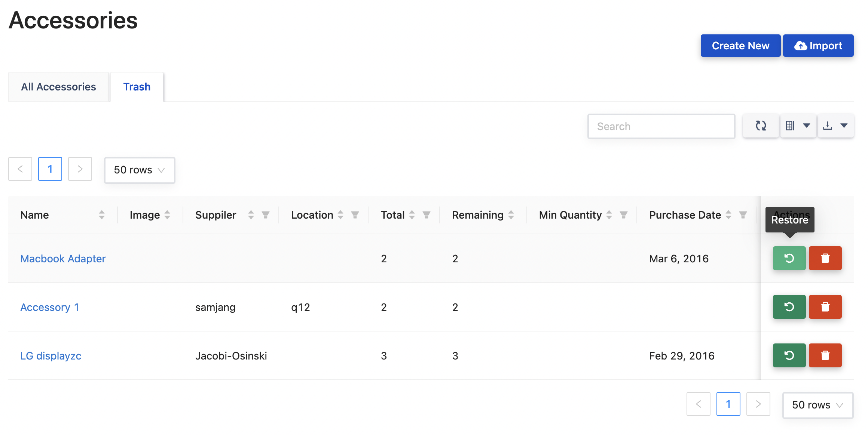Refresh the accessories table
Viewport: 868px width, 435px height.
[761, 126]
